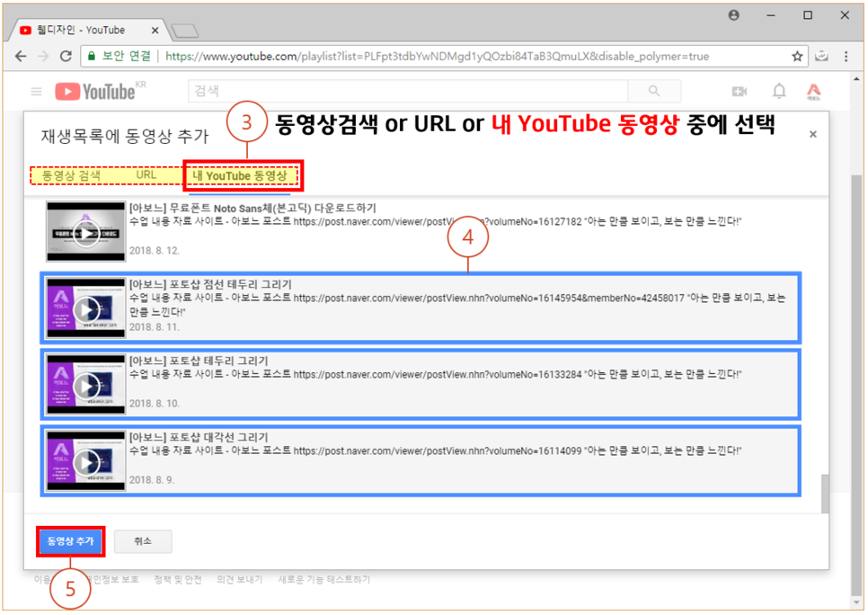Viewport: 868px width, 615px height.
Task: Click title '[아보느] 포토샵 대각선 그리기'
Action: pos(199,438)
